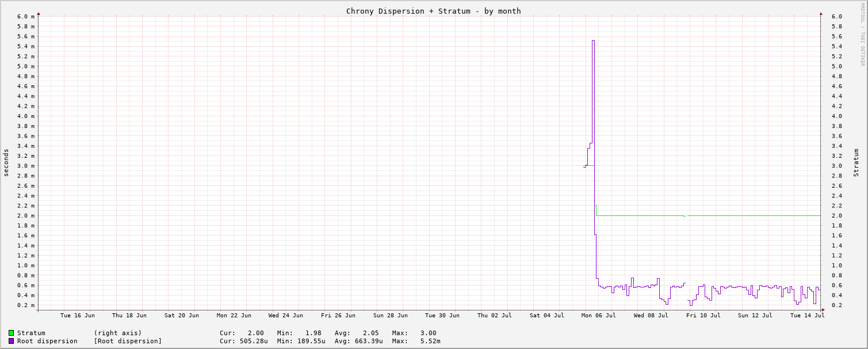Image resolution: width=868 pixels, height=349 pixels.
Task: Click right axis tick '6.0'
Action: tap(837, 16)
